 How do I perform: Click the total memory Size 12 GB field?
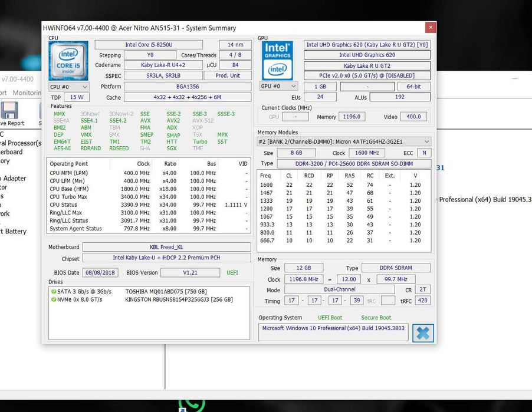(x=304, y=268)
